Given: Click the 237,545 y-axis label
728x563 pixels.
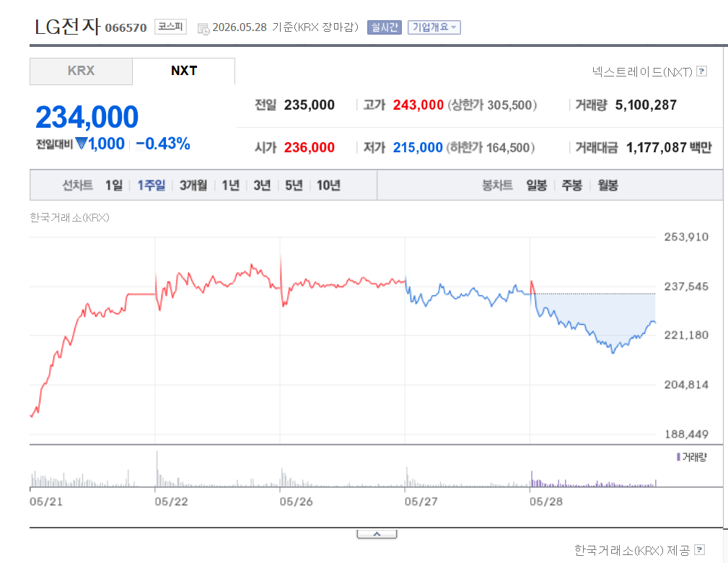Looking at the screenshot, I should [x=686, y=287].
